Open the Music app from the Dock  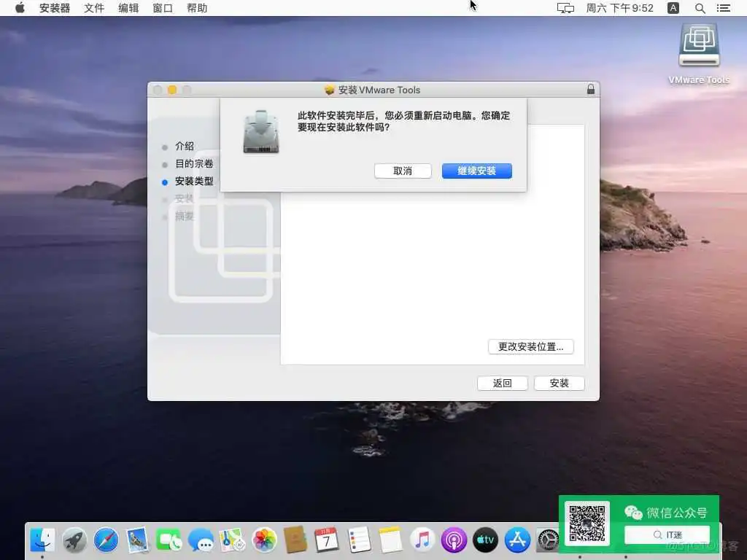[x=422, y=540]
